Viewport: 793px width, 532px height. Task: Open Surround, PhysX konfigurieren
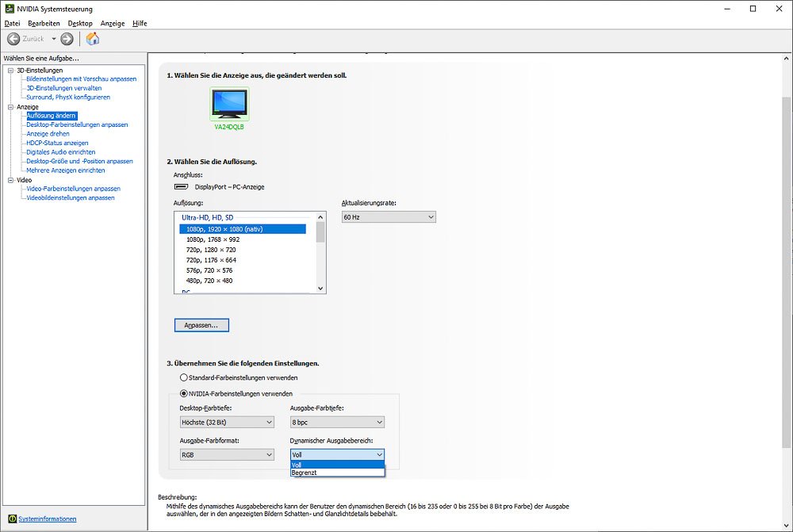tap(68, 97)
